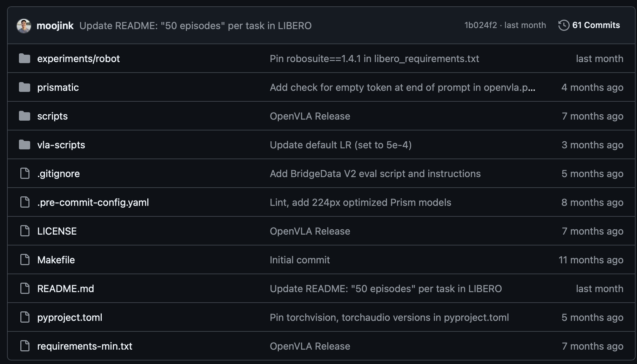The width and height of the screenshot is (637, 364).
Task: View all 61 Commits
Action: [596, 25]
